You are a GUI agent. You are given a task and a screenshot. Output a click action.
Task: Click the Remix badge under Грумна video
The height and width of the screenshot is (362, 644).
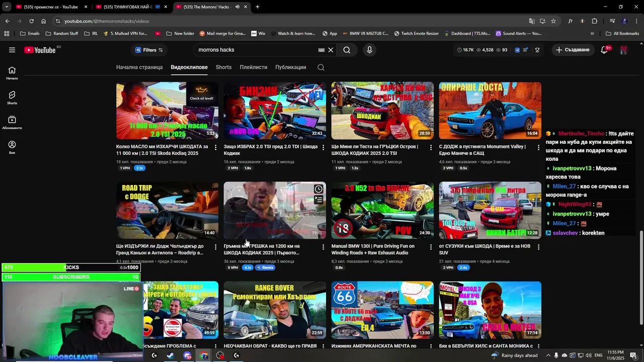[x=265, y=267]
